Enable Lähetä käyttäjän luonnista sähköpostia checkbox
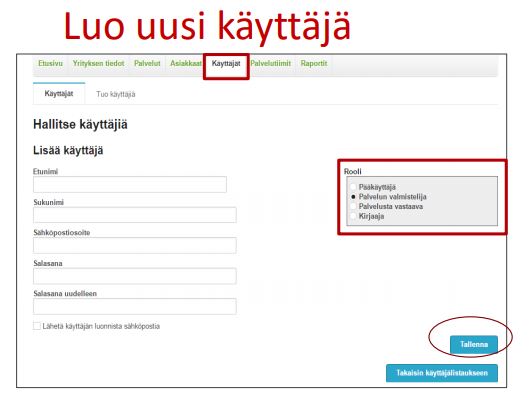This screenshot has height=393, width=529. (x=37, y=326)
